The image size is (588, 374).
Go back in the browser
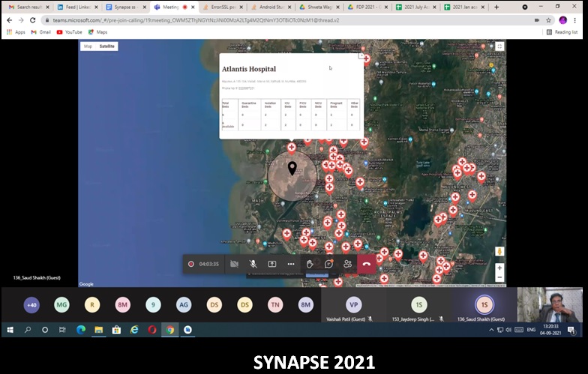click(9, 19)
